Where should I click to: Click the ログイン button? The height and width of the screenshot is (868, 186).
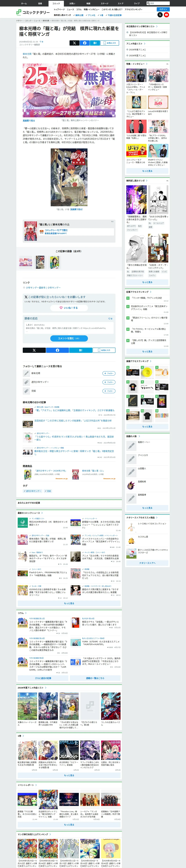pyautogui.click(x=163, y=9)
